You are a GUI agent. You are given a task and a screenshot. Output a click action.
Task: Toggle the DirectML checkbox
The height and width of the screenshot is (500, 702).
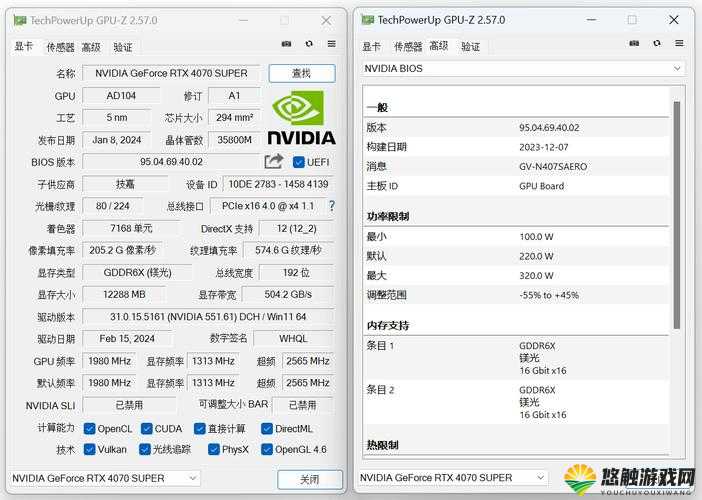pos(267,428)
